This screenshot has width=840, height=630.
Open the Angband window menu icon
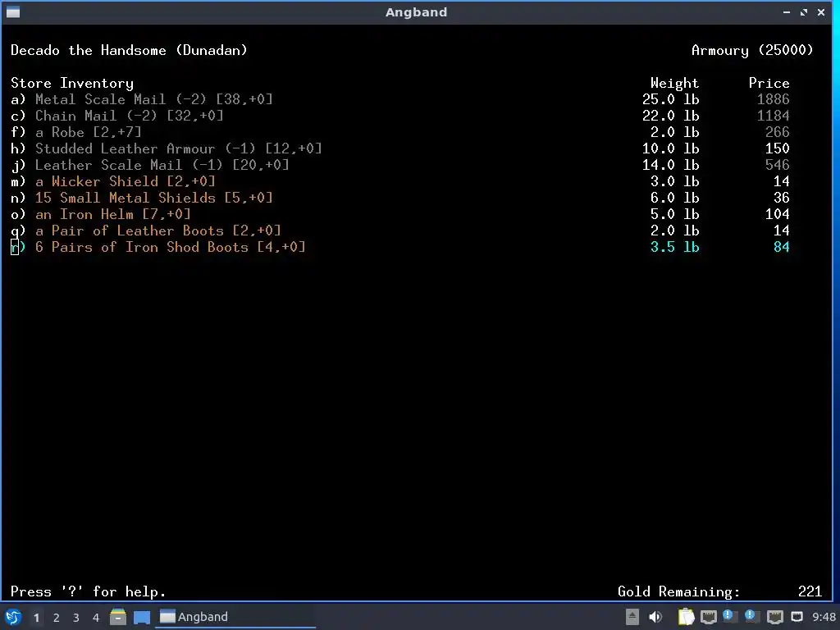pyautogui.click(x=13, y=11)
